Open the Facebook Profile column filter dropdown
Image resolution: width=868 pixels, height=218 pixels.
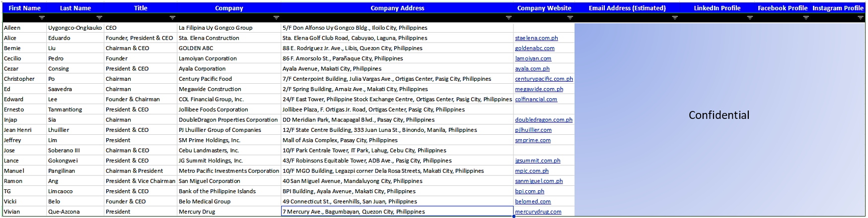(806, 18)
